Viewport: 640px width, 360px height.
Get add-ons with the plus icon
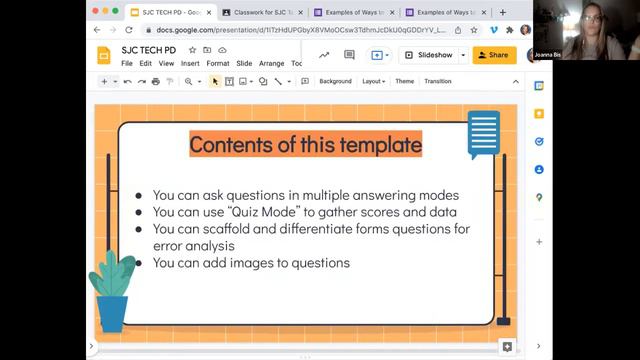(x=539, y=242)
